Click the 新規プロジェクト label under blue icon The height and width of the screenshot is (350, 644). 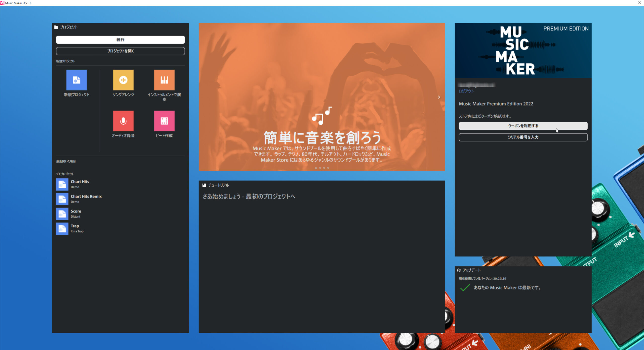[76, 94]
